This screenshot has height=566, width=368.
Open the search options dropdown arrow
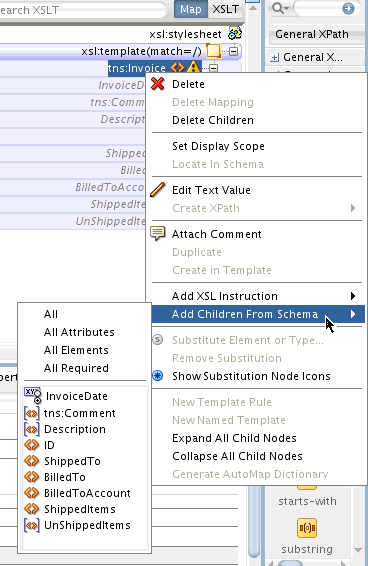287,8
